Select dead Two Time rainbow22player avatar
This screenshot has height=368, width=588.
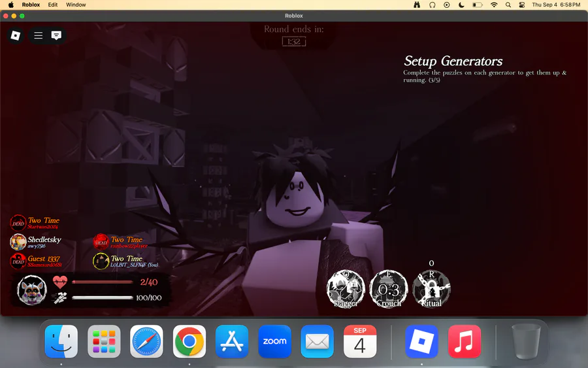point(101,242)
